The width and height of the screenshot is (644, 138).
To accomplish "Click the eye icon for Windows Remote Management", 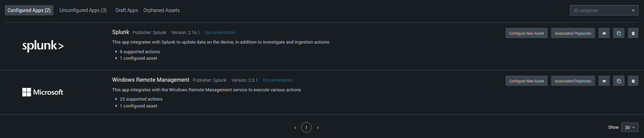I will (x=604, y=81).
